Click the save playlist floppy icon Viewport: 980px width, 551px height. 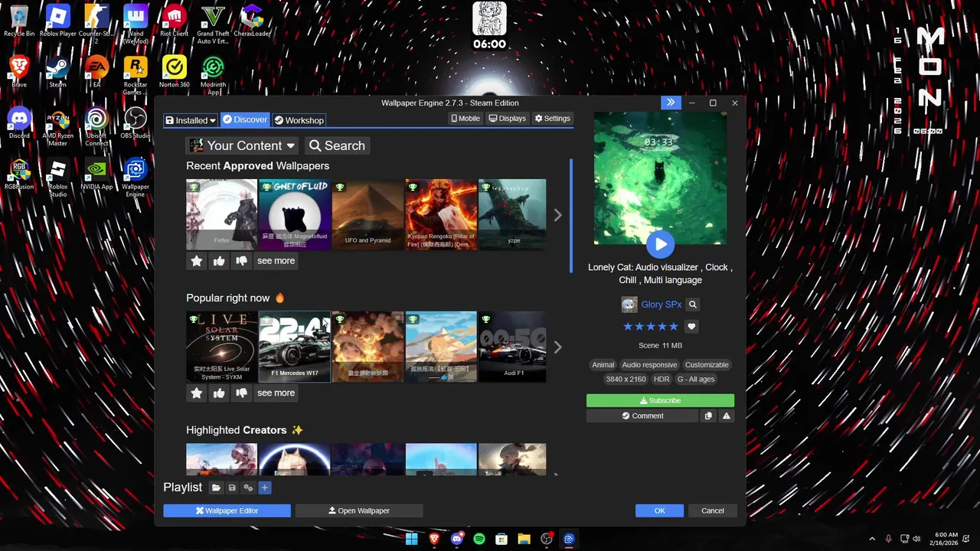click(232, 487)
